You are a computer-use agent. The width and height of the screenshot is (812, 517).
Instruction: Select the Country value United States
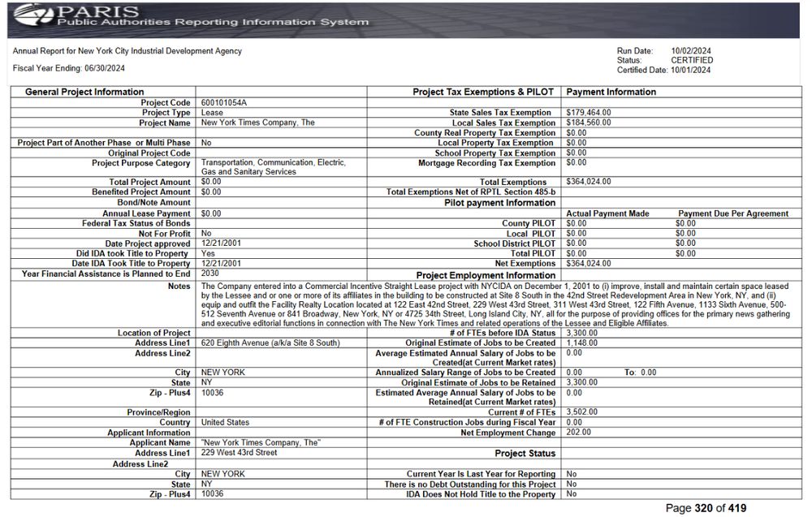click(225, 422)
